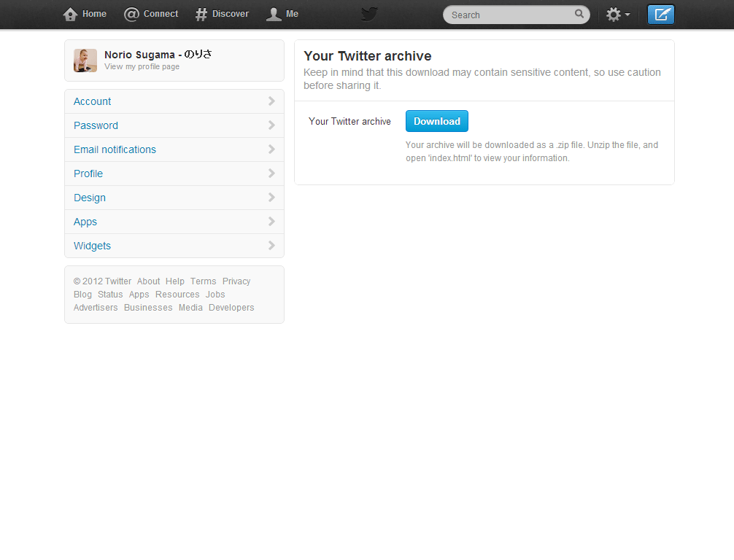Click the chevron in Apps row
This screenshot has height=560, width=734.
pos(271,221)
